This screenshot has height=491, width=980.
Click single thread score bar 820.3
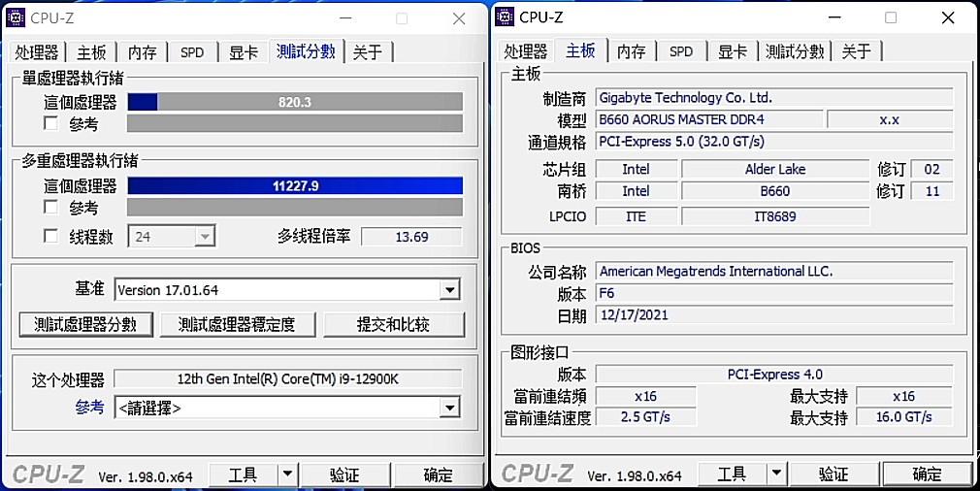pos(295,102)
